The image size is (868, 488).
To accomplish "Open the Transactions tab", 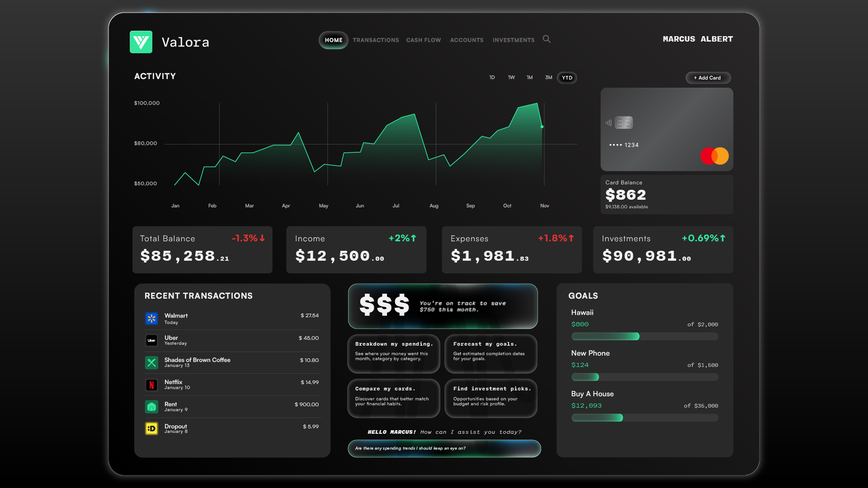I will click(376, 40).
